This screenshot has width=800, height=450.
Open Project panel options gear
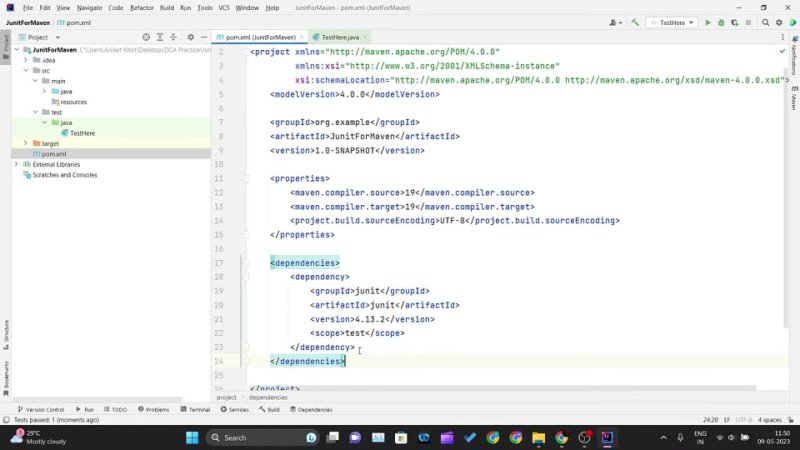pyautogui.click(x=190, y=37)
